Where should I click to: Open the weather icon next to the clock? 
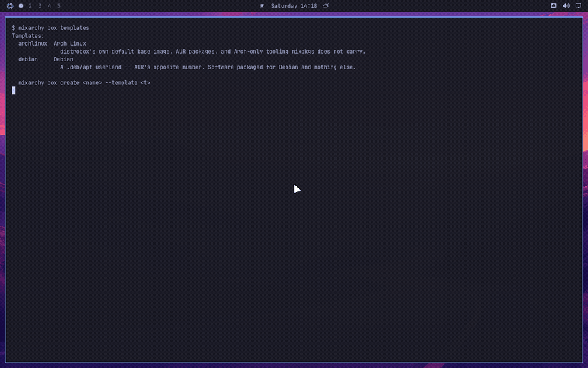pyautogui.click(x=326, y=5)
